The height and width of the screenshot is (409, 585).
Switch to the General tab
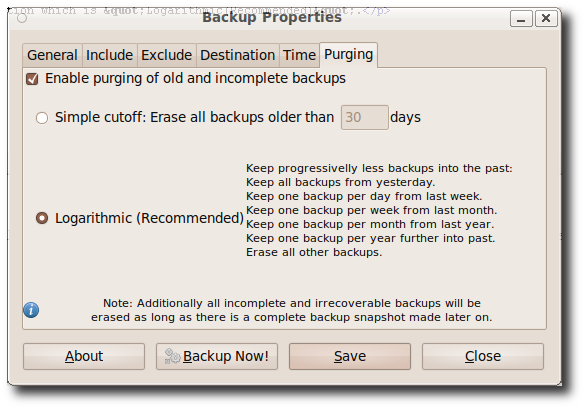(x=53, y=55)
